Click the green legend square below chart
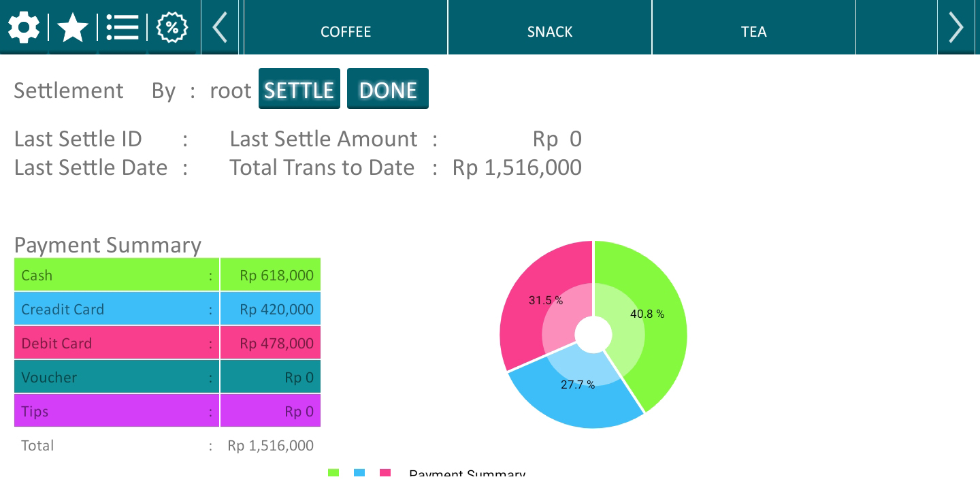Viewport: 980px width, 490px height. point(333,472)
